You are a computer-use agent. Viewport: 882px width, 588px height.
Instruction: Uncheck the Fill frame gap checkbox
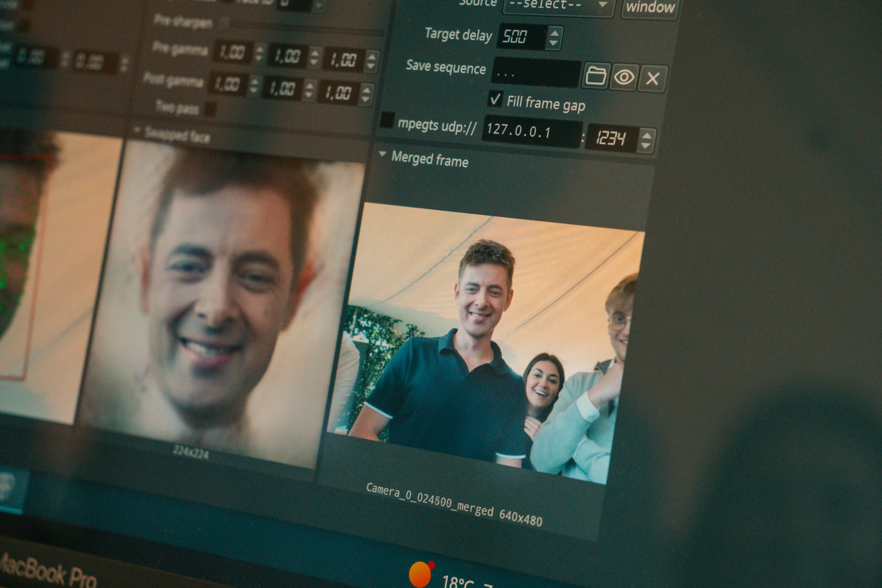point(495,99)
